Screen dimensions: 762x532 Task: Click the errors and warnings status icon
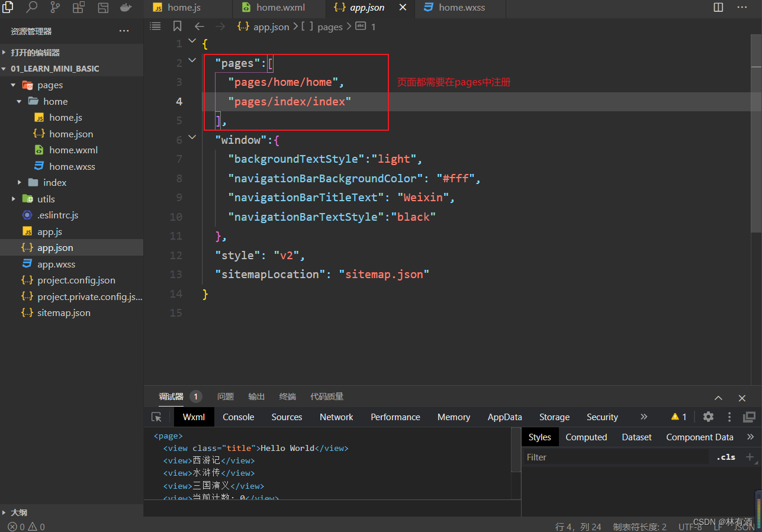[26, 526]
